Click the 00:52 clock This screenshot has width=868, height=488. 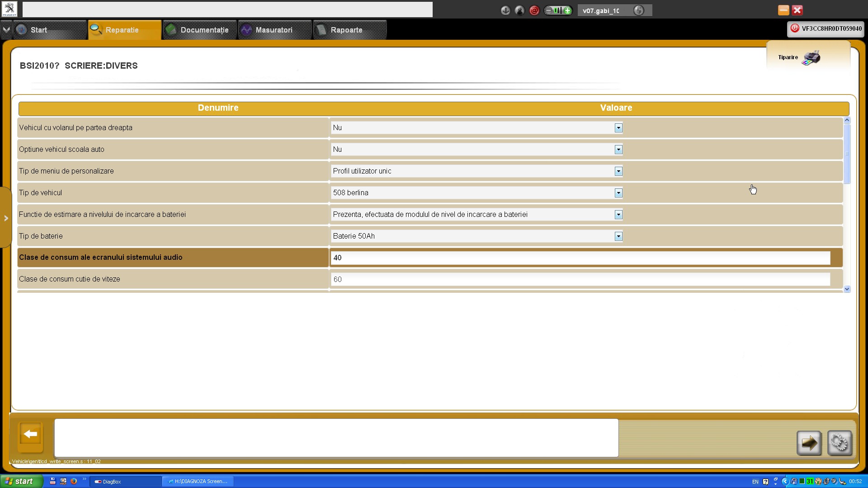(855, 482)
